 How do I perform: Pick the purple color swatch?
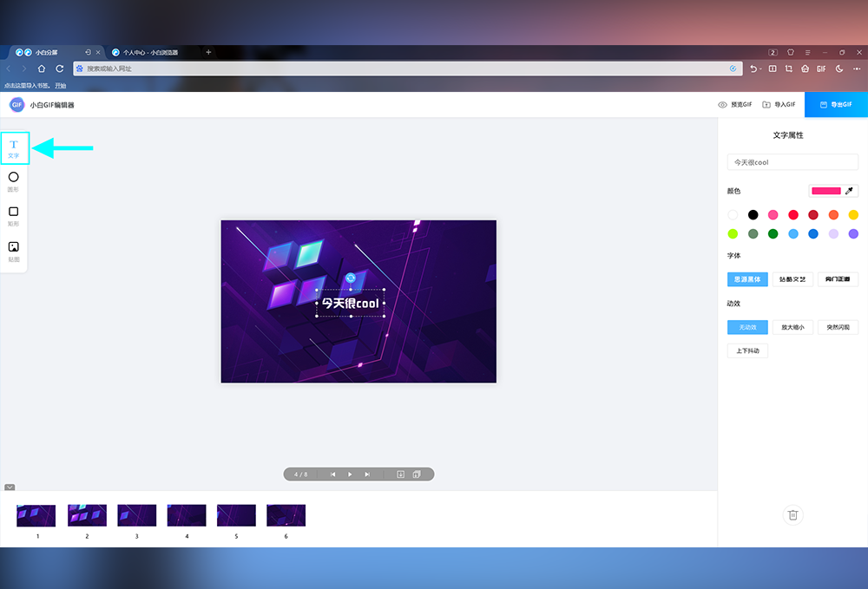click(853, 234)
